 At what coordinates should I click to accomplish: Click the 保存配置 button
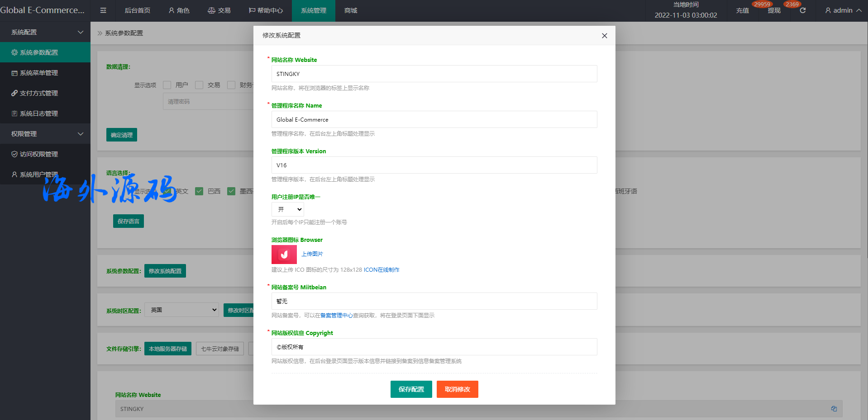411,389
